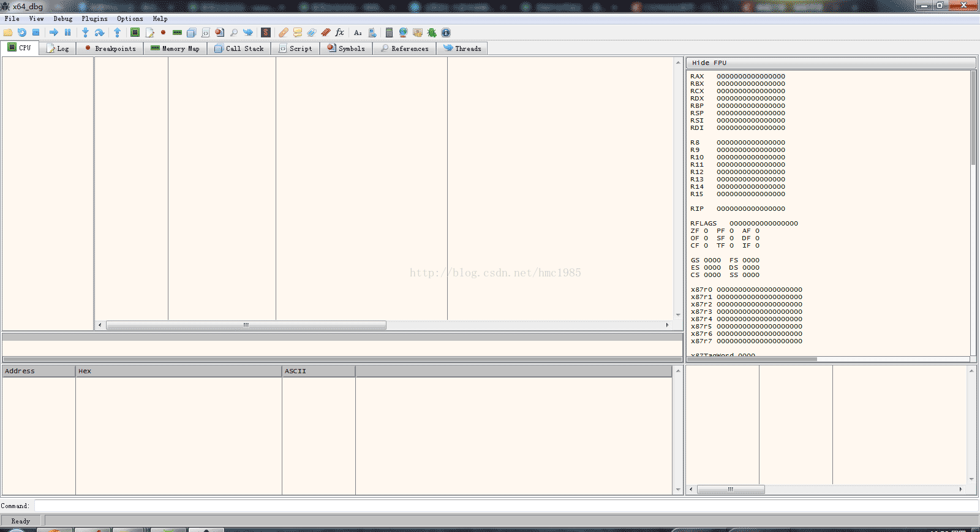980x532 pixels.
Task: Open Comments via the speech bubble icon
Action: coord(298,32)
